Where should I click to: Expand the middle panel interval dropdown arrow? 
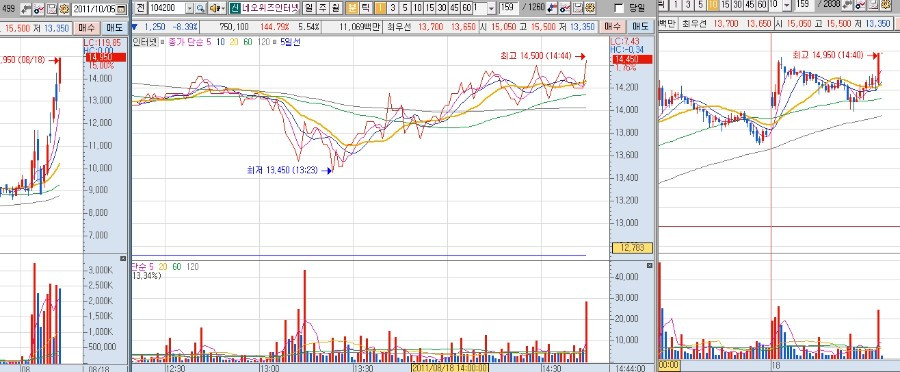[x=491, y=9]
